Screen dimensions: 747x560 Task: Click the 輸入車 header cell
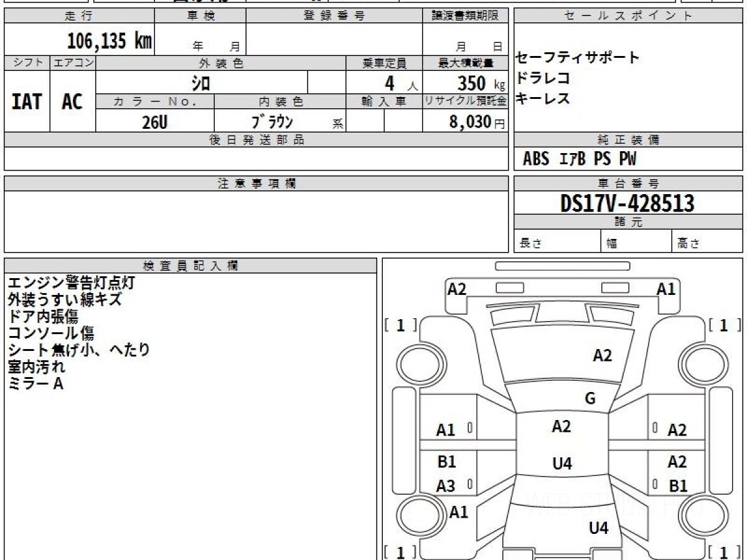tap(384, 101)
